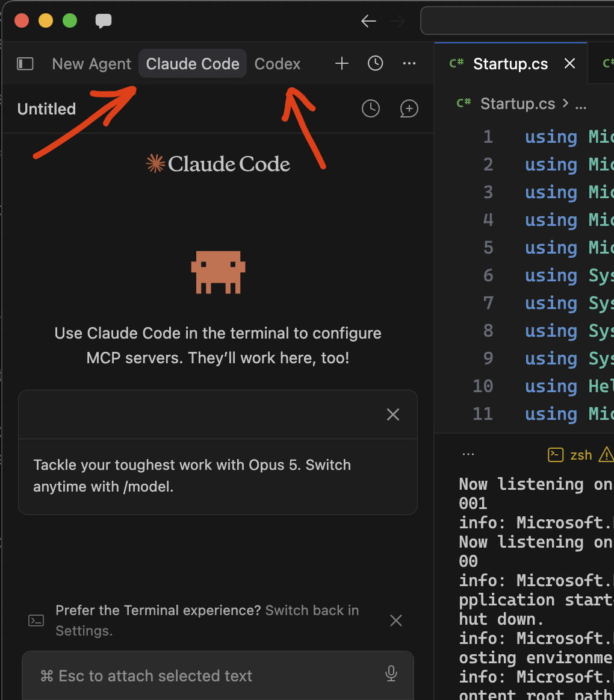Open more options ellipsis in tab bar
This screenshot has width=614, height=700.
(x=409, y=63)
